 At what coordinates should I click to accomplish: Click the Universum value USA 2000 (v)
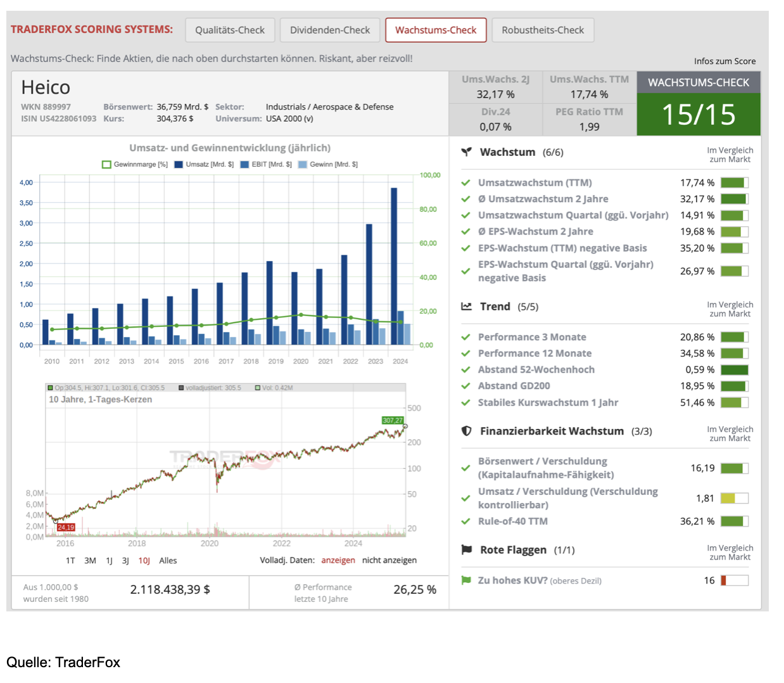pyautogui.click(x=289, y=118)
